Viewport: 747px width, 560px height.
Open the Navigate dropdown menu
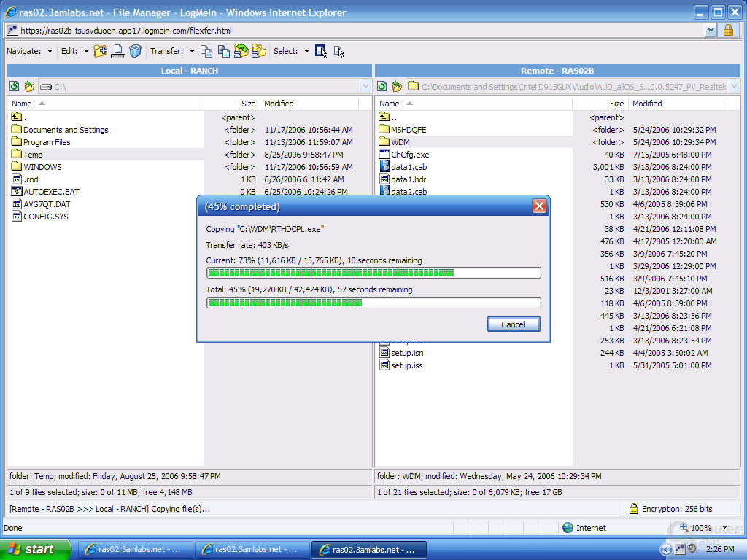(50, 52)
